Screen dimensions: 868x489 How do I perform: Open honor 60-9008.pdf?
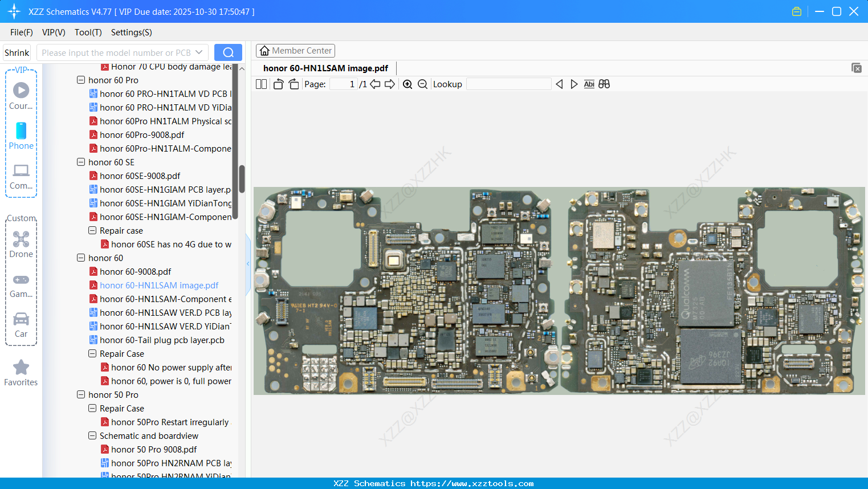[x=135, y=272]
